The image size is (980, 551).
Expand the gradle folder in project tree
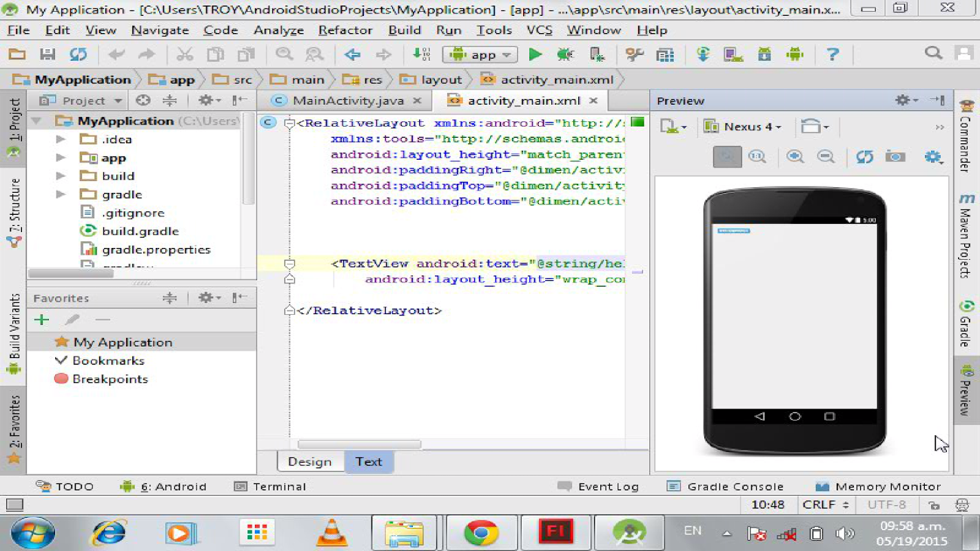pos(61,195)
